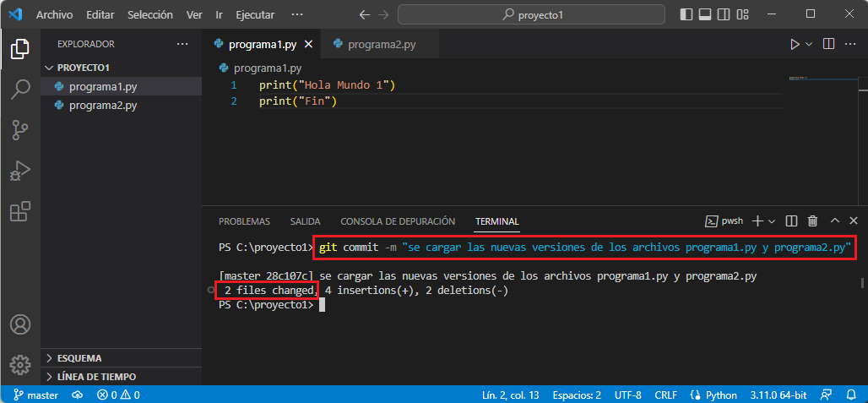The width and height of the screenshot is (868, 403).
Task: Open the Editar menu
Action: click(100, 15)
